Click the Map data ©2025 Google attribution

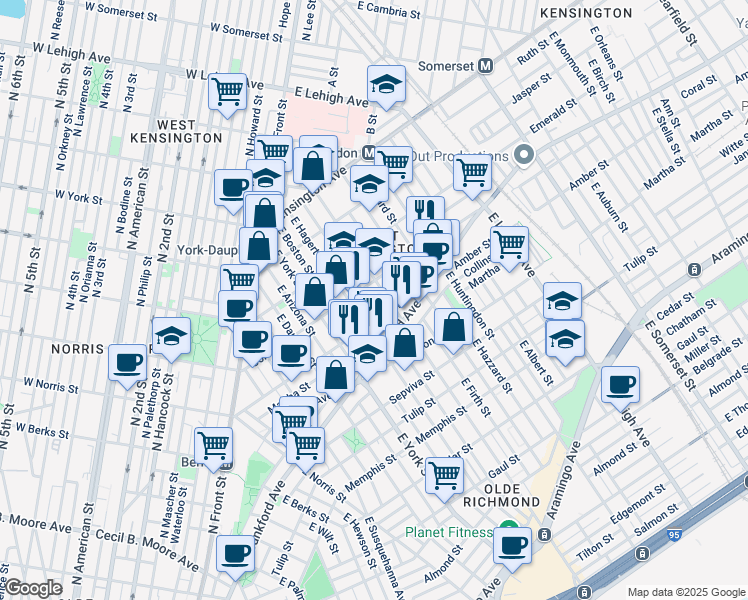(686, 592)
